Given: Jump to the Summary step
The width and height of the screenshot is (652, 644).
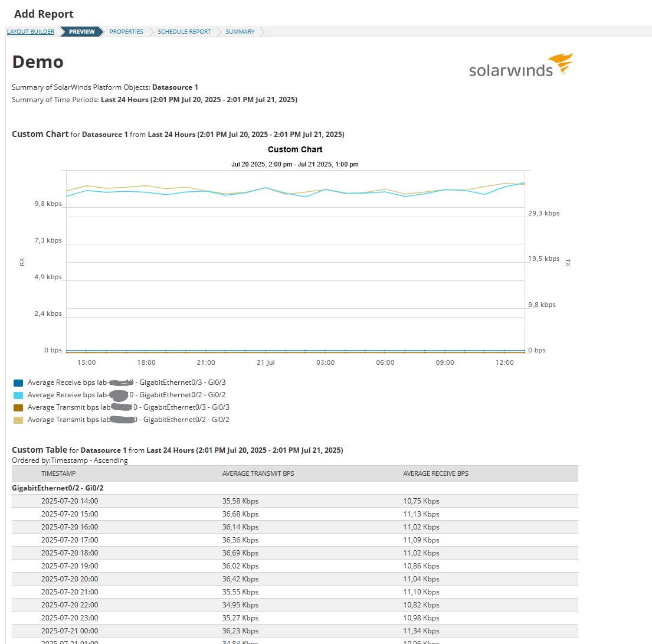Looking at the screenshot, I should pyautogui.click(x=240, y=32).
